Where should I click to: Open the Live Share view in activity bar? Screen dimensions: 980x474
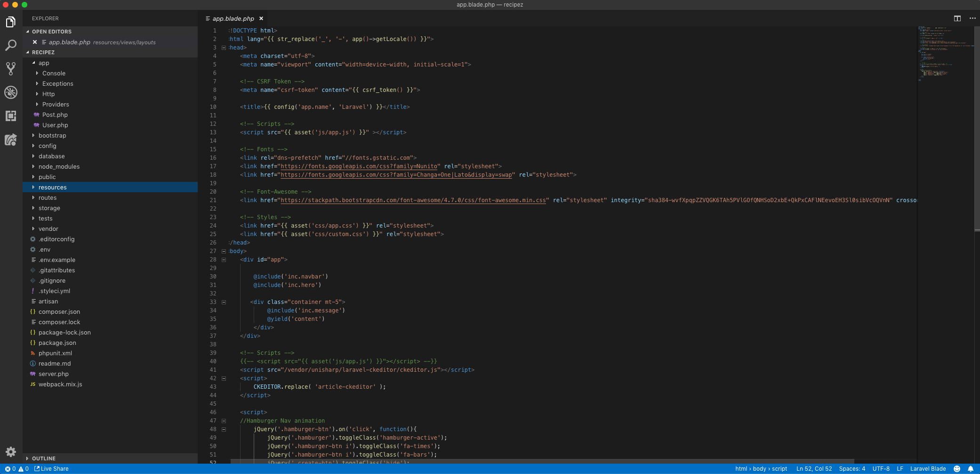click(x=11, y=139)
